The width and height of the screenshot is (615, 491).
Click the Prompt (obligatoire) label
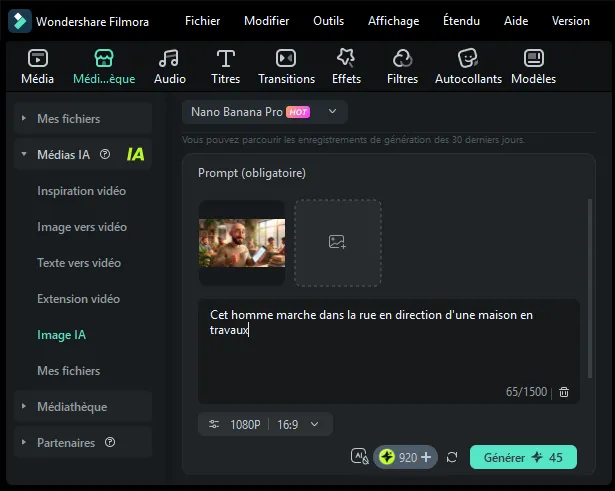pos(252,173)
